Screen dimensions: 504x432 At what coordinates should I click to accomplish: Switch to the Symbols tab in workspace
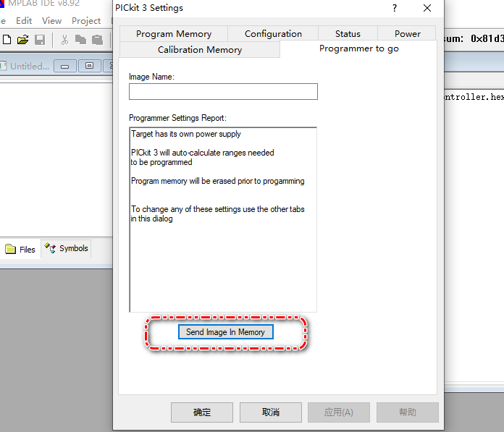pos(66,248)
